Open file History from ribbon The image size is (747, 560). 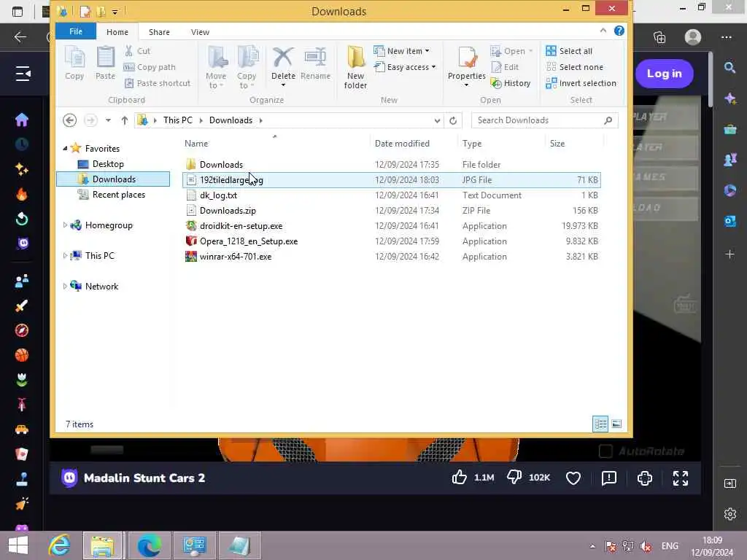coord(511,83)
